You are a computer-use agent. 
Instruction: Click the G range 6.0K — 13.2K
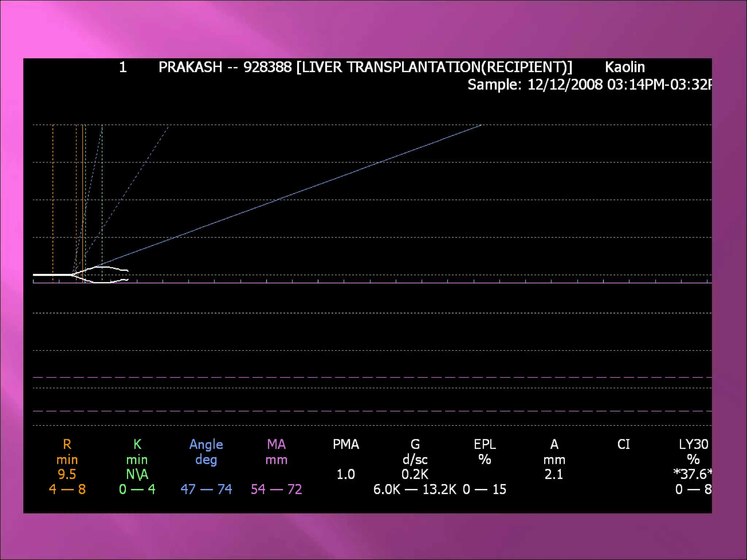(415, 489)
